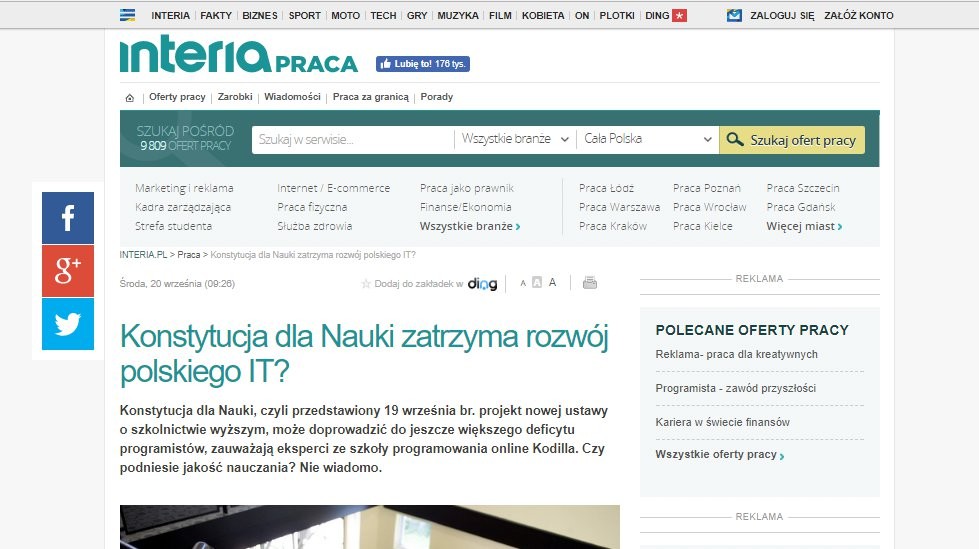Open the KOBIETA top menu item
This screenshot has width=979, height=549.
pyautogui.click(x=543, y=16)
